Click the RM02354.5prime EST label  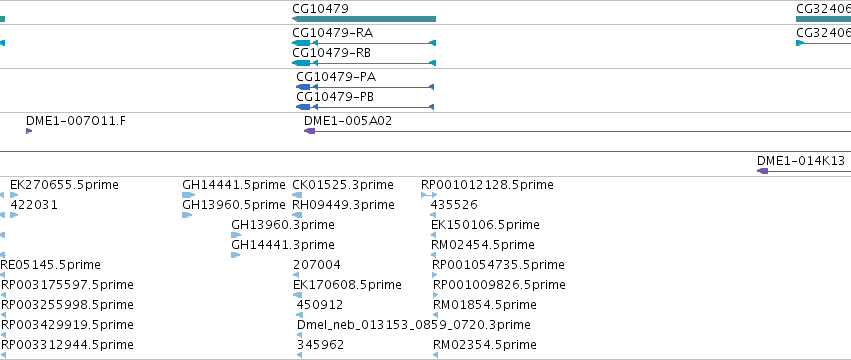coord(485,345)
